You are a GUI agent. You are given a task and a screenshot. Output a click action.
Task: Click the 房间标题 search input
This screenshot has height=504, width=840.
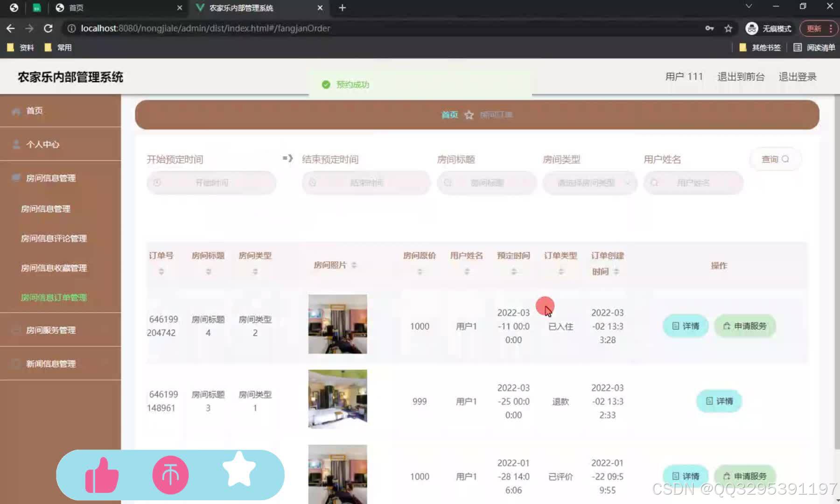click(487, 183)
